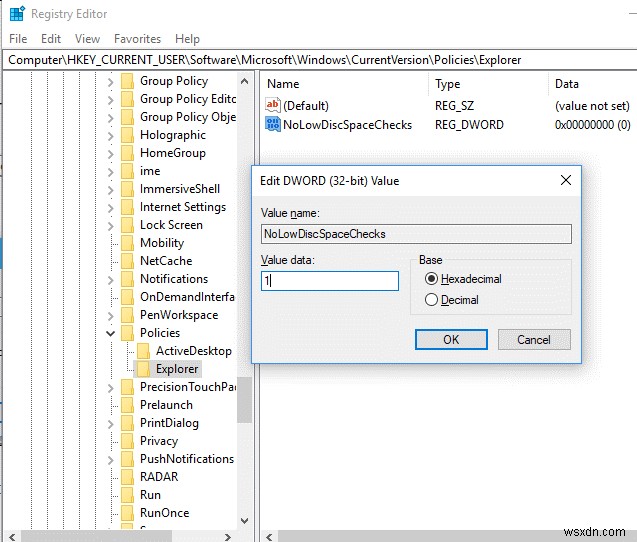Click the registry path address bar
The width and height of the screenshot is (637, 542).
point(320,60)
